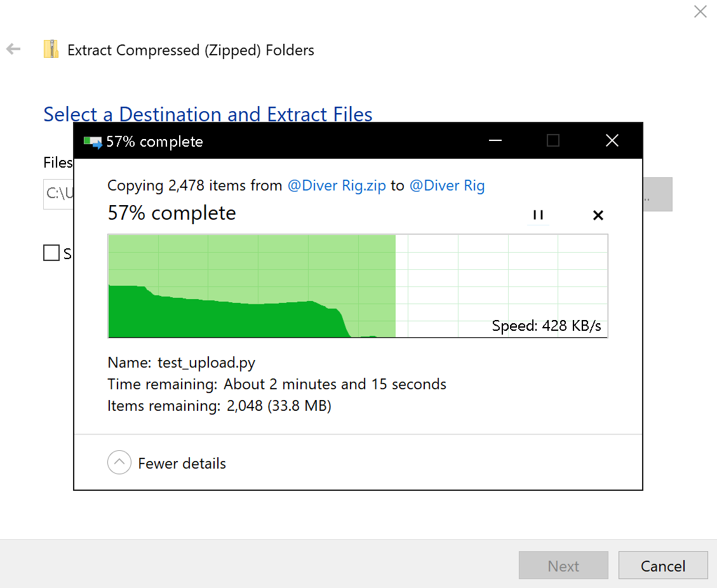Click the copy icon in the dialog title bar

[x=93, y=142]
